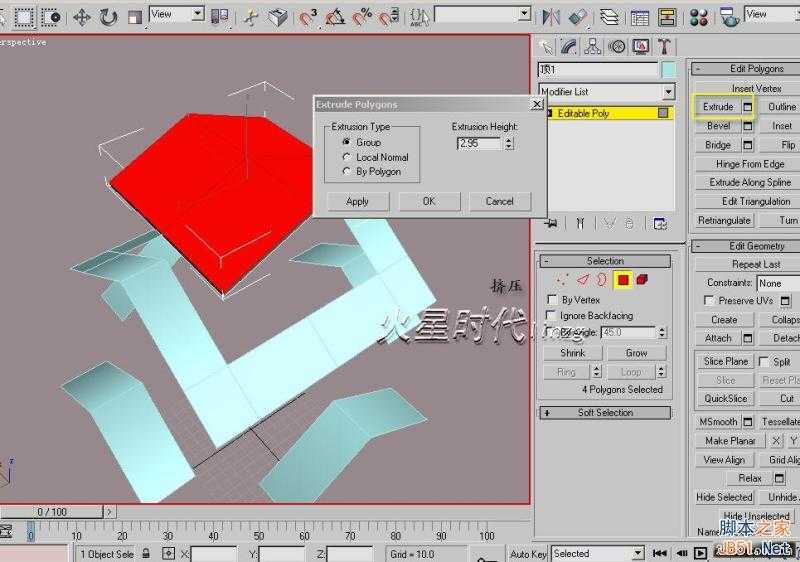This screenshot has height=562, width=800.
Task: Switch to the Utilities hammer tab
Action: click(664, 47)
